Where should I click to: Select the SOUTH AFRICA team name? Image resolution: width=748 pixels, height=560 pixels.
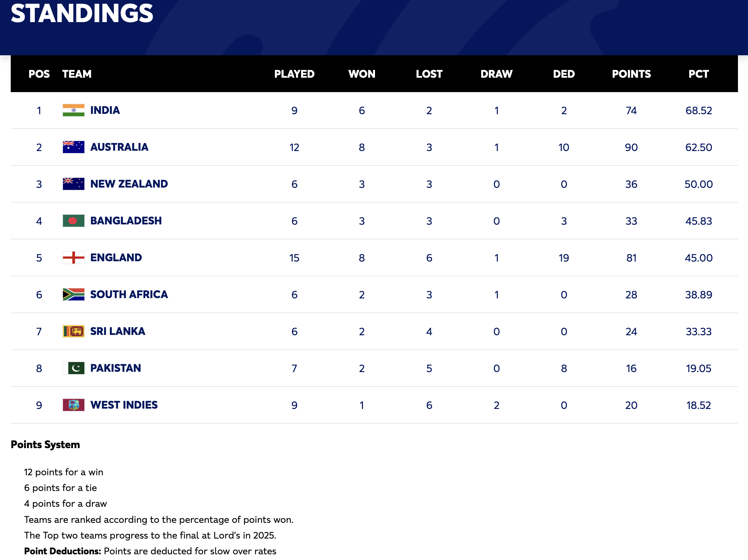point(129,294)
